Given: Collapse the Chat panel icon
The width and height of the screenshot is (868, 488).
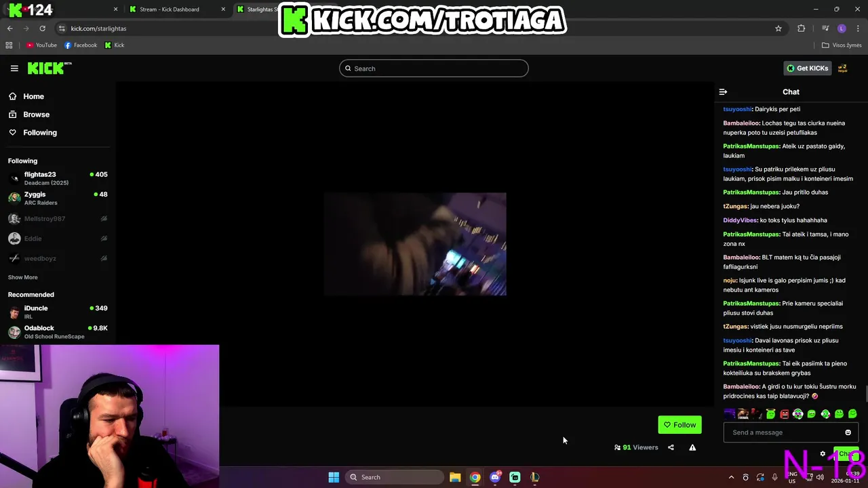Looking at the screenshot, I should click(x=723, y=91).
